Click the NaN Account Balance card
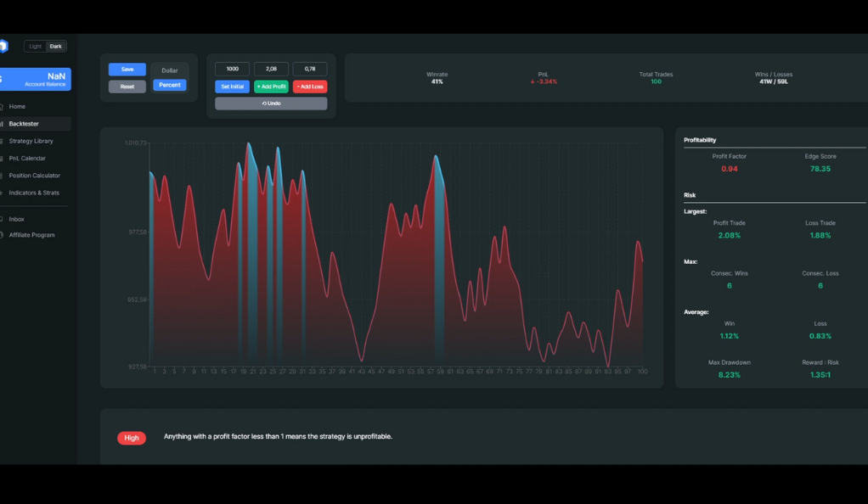This screenshot has width=868, height=504. [36, 79]
